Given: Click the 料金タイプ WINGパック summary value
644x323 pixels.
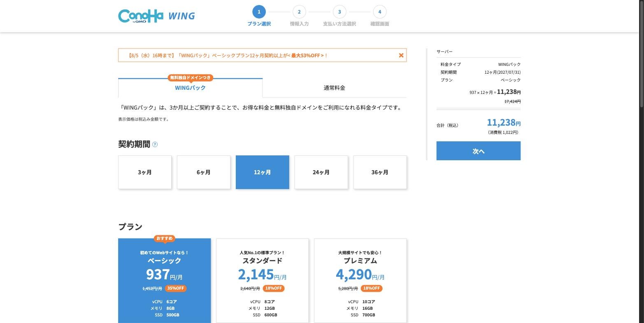Looking at the screenshot, I should (509, 64).
